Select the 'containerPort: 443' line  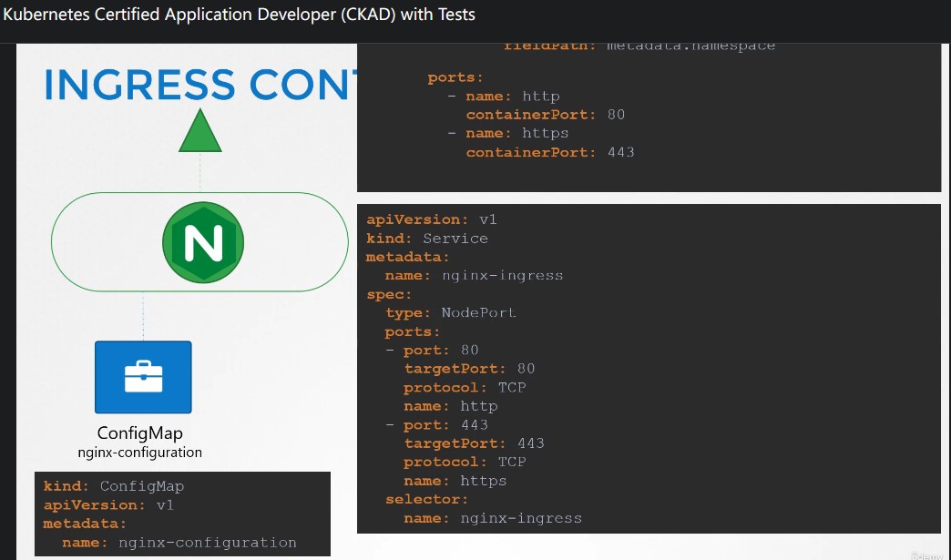point(550,152)
